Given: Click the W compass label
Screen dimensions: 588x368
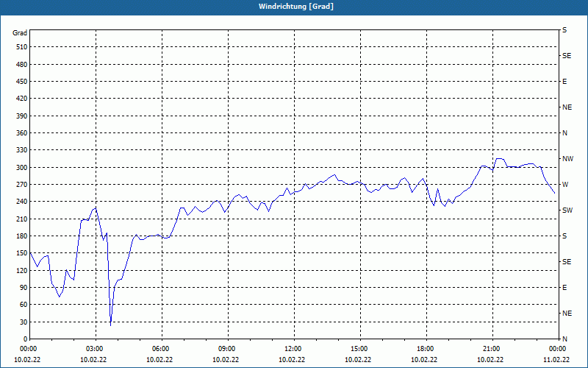Looking at the screenshot, I should (x=565, y=185).
